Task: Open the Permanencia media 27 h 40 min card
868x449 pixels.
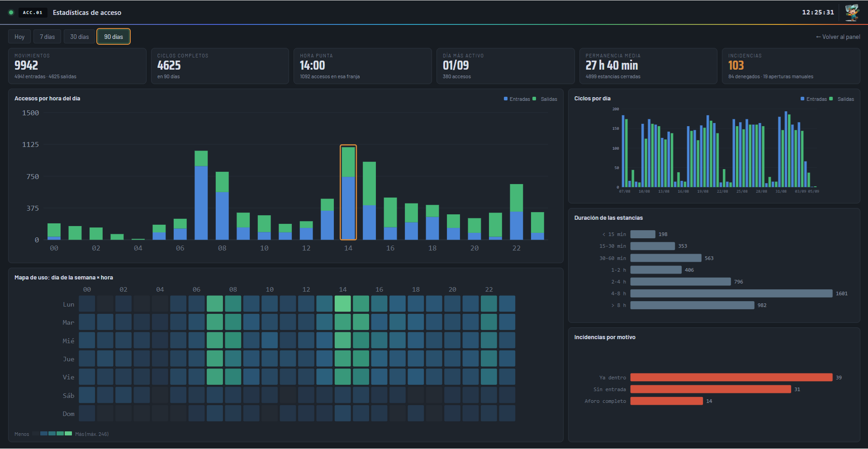Action: [648, 66]
